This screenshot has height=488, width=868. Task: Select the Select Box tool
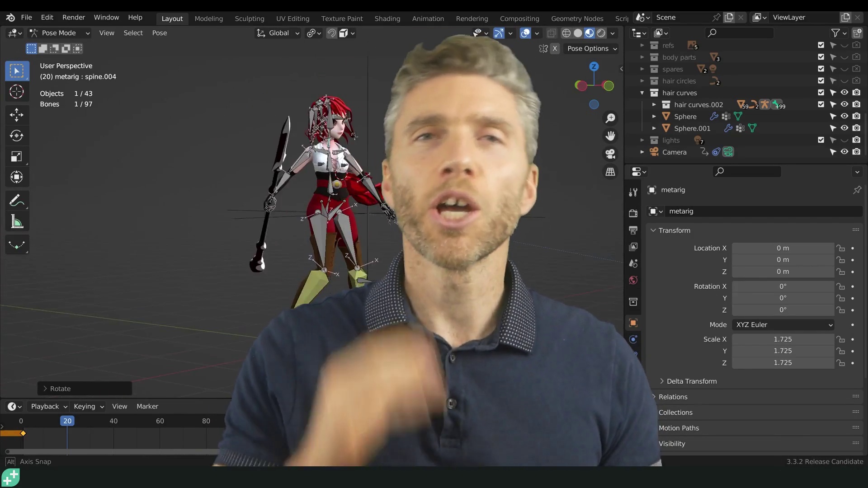(17, 71)
